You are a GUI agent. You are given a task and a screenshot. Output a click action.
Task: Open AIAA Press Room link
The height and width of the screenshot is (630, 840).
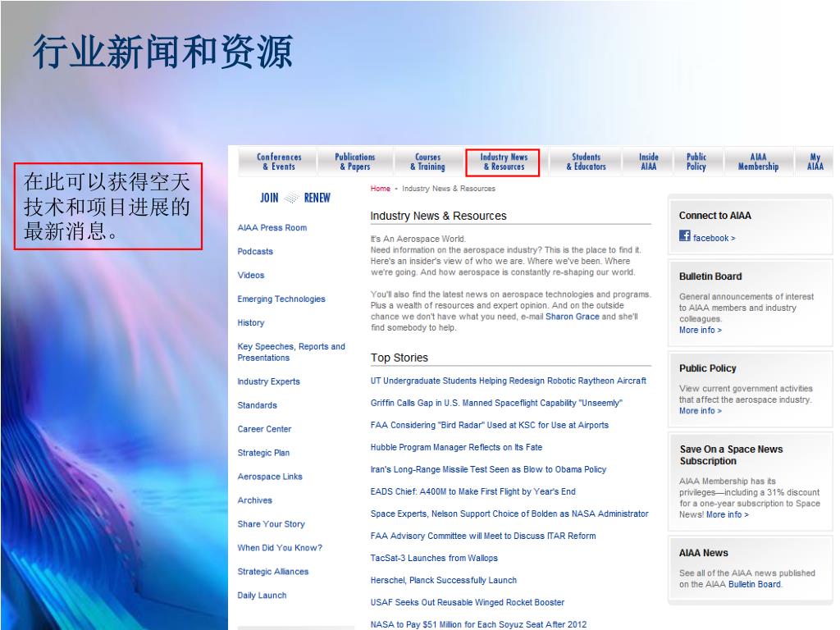(272, 228)
